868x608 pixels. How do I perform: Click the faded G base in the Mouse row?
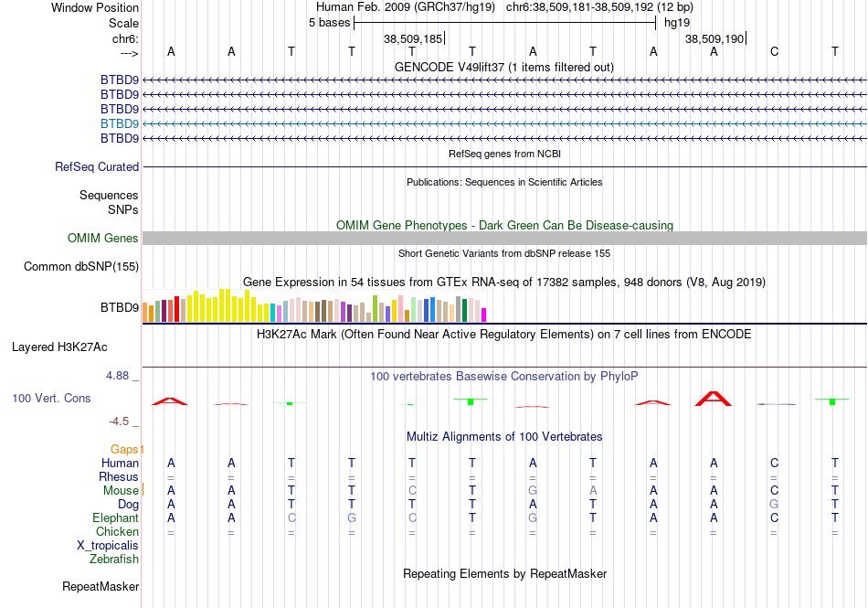(533, 491)
